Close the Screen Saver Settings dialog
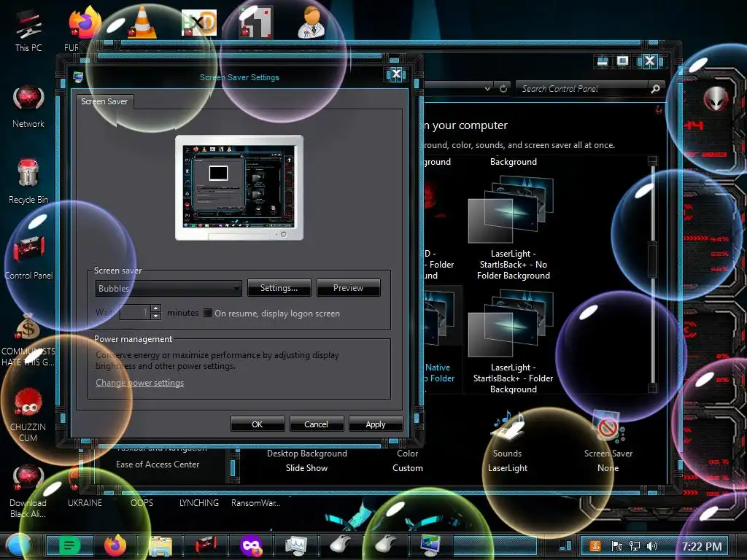Image resolution: width=747 pixels, height=560 pixels. pos(396,74)
